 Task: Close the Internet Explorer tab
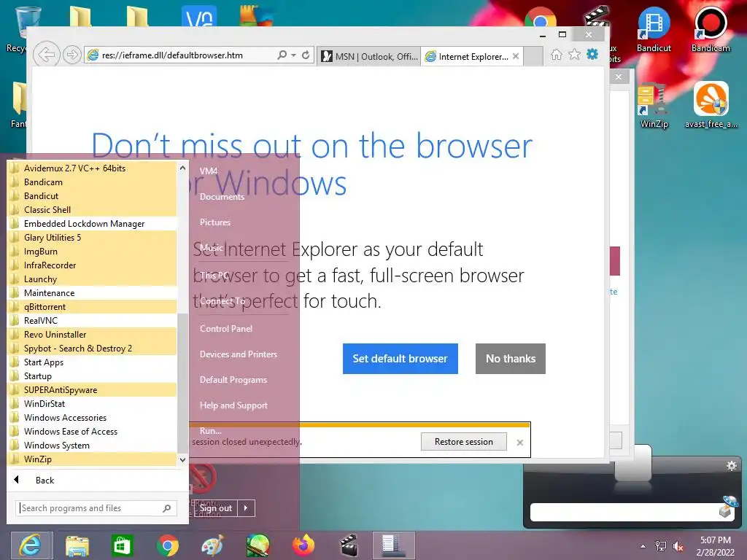[516, 56]
